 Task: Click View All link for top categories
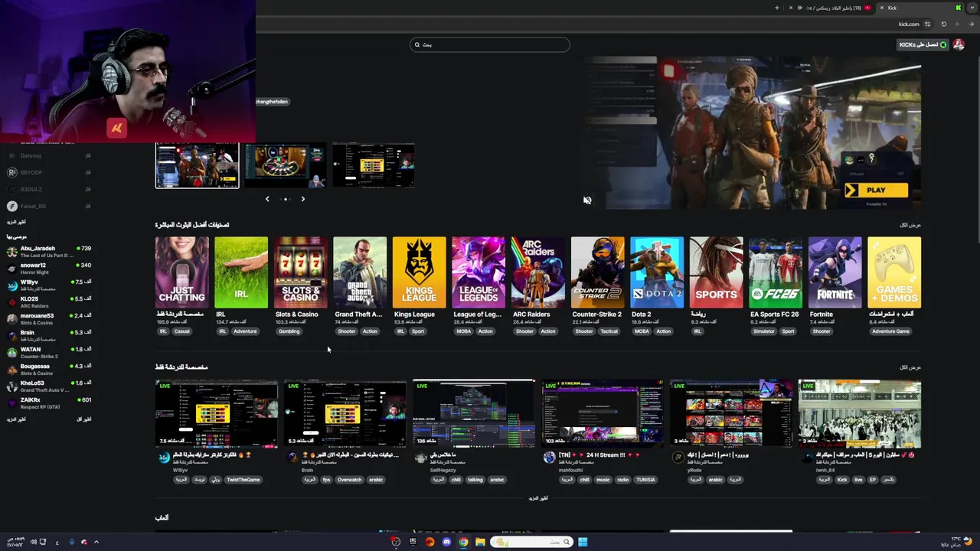(x=910, y=225)
